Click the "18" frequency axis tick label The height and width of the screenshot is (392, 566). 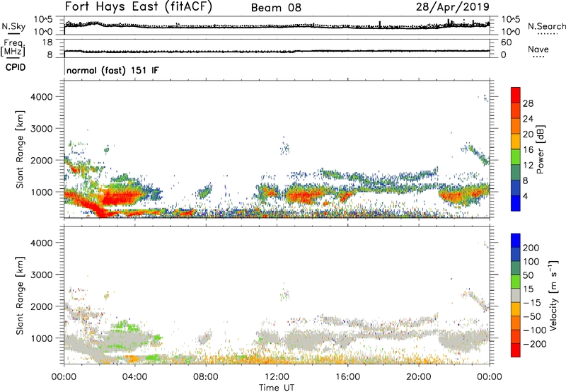click(47, 42)
